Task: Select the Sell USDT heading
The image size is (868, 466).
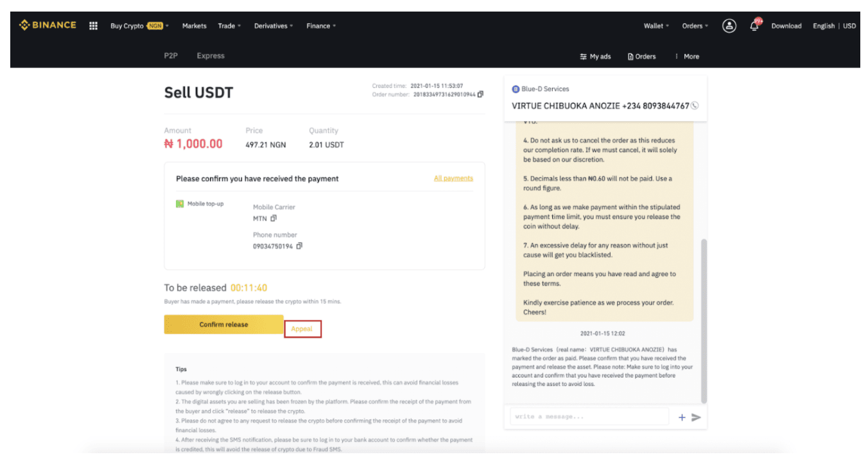Action: (x=198, y=92)
